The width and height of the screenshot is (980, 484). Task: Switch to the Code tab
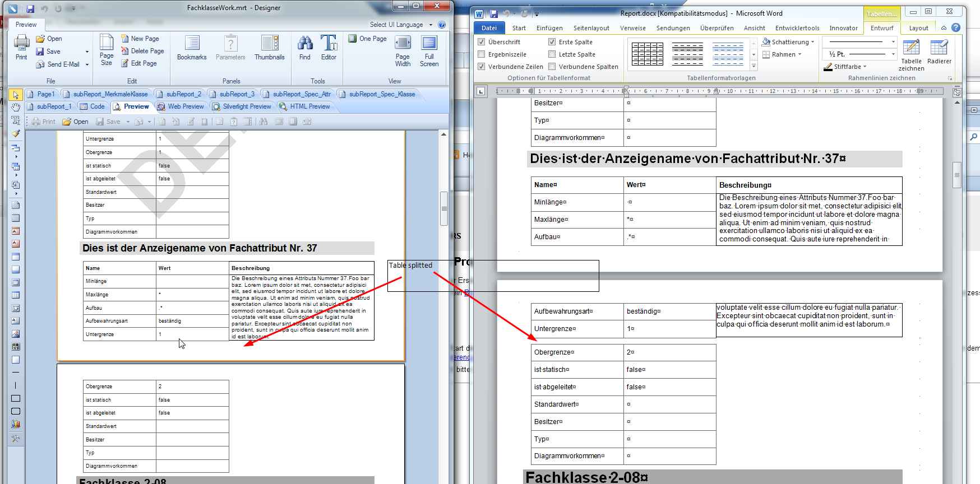tap(93, 106)
